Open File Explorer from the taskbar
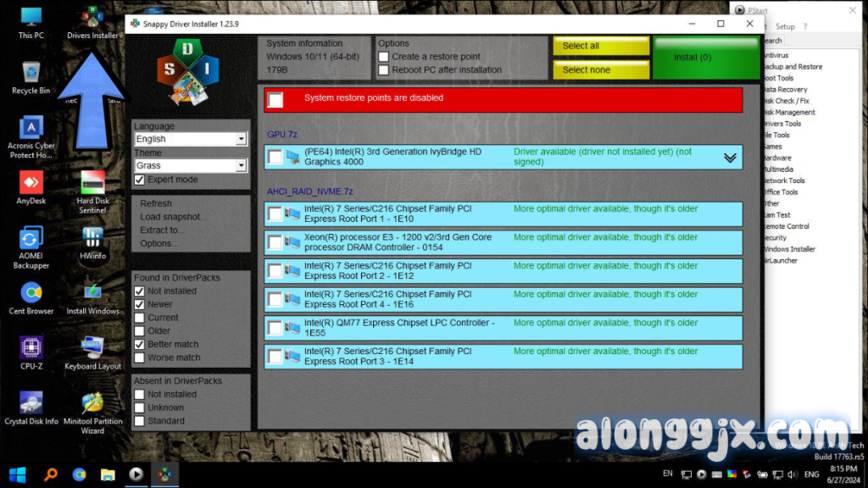The image size is (868, 488). pyautogui.click(x=108, y=474)
